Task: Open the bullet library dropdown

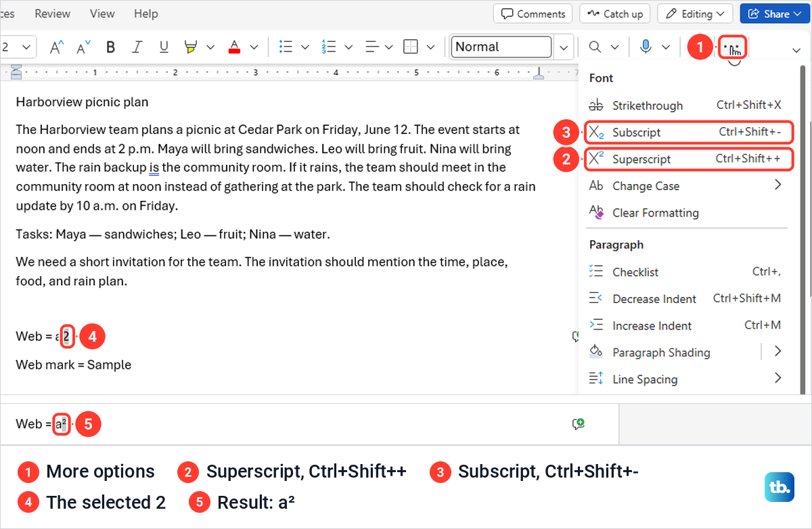Action: [x=305, y=47]
